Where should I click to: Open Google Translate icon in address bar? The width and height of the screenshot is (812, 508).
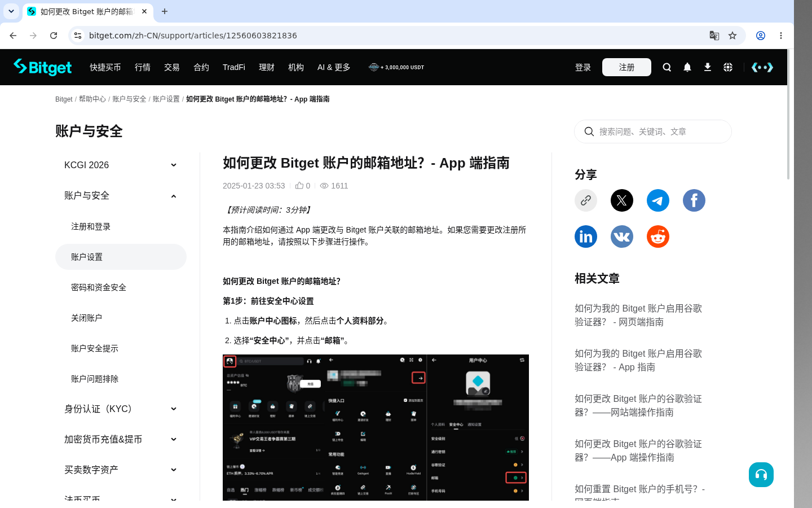[714, 36]
